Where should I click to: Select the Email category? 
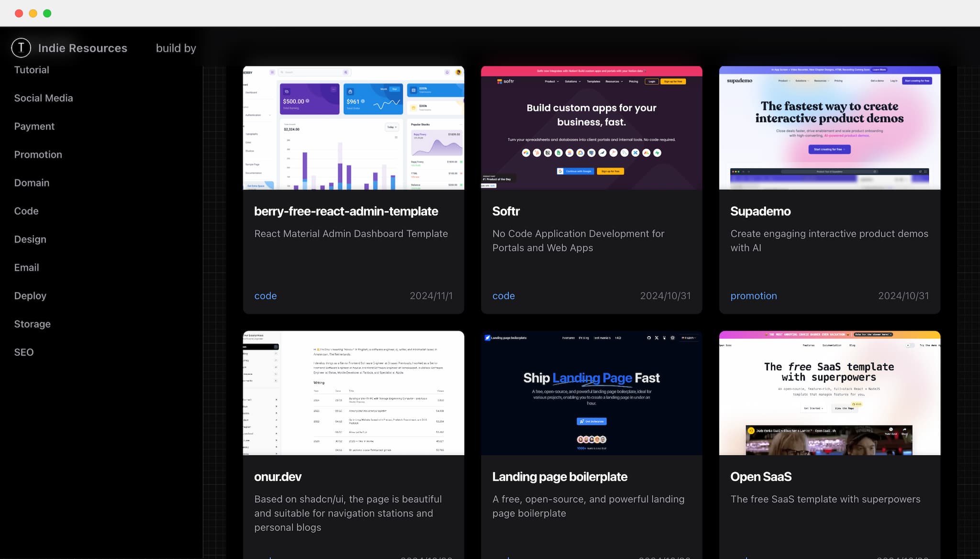pyautogui.click(x=26, y=267)
